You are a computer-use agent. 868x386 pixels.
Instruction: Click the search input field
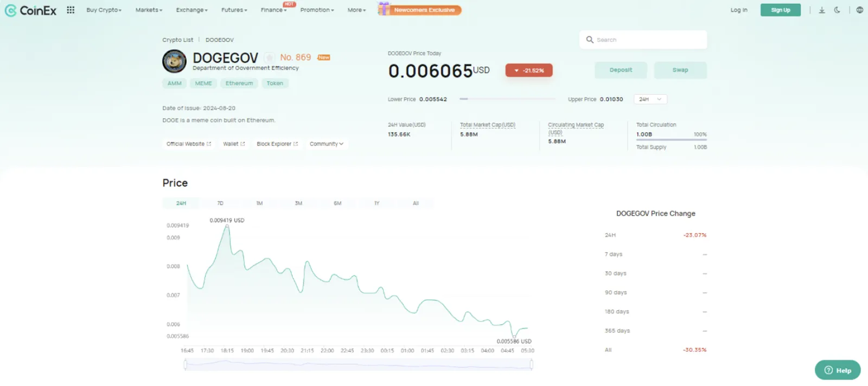coord(643,40)
